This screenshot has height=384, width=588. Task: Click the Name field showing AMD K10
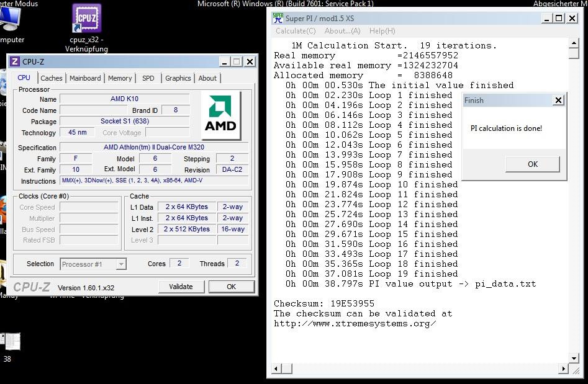click(125, 99)
